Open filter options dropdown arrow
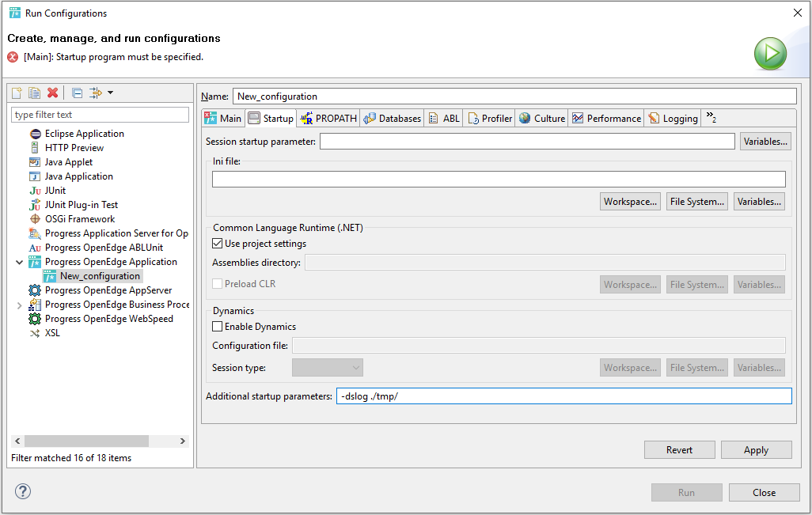Image resolution: width=812 pixels, height=515 pixels. click(x=110, y=93)
